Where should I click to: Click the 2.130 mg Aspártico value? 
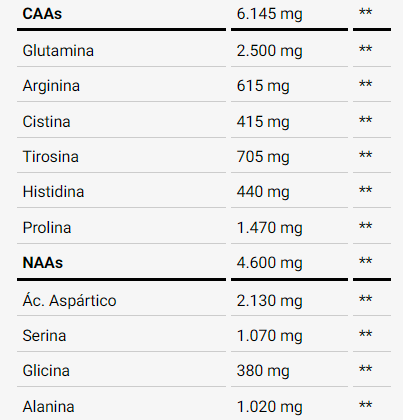coord(269,301)
